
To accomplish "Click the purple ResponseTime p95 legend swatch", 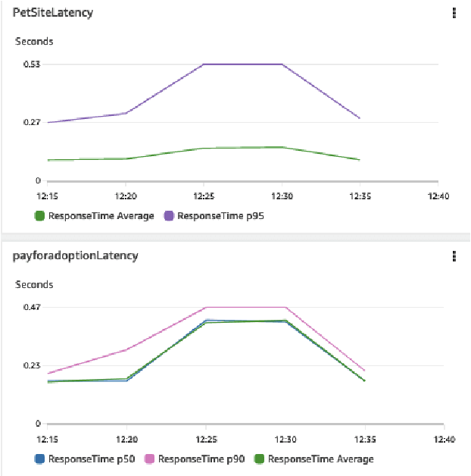I will (x=167, y=216).
